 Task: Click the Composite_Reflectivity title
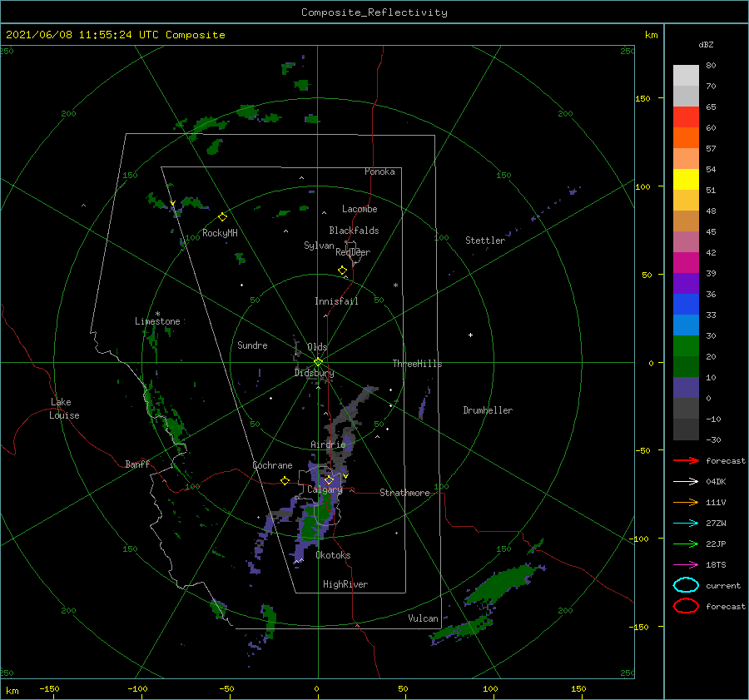click(x=374, y=12)
